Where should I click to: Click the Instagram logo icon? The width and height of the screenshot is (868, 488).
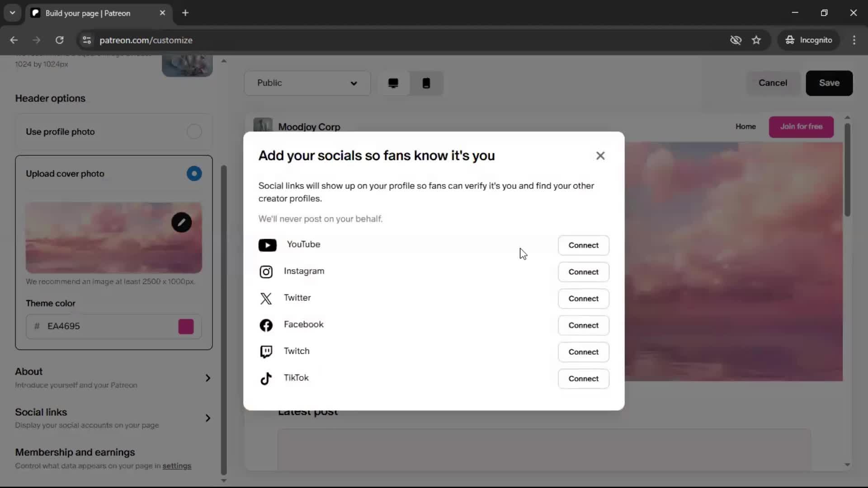pos(266,272)
